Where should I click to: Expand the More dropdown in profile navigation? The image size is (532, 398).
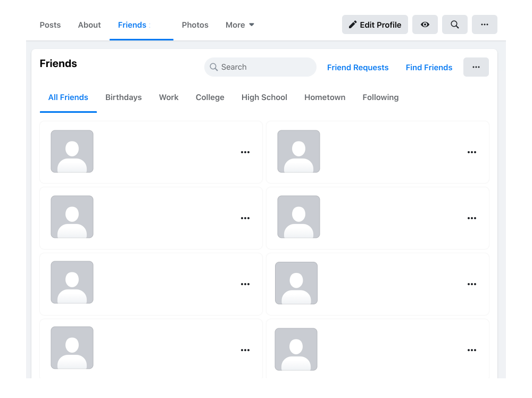click(240, 25)
